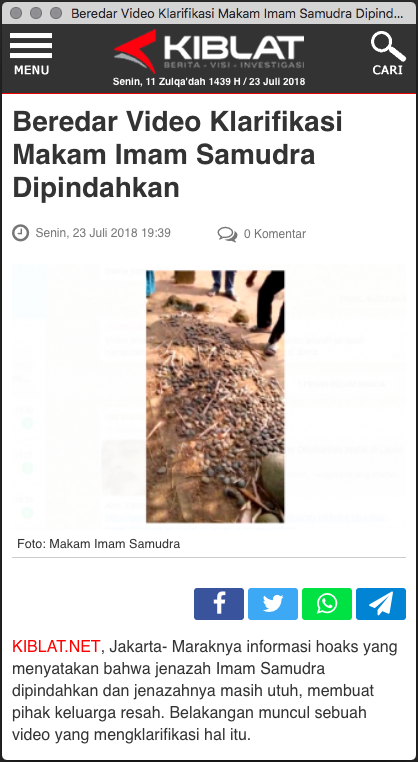
Task: Minimize the window with yellow button
Action: coord(35,13)
